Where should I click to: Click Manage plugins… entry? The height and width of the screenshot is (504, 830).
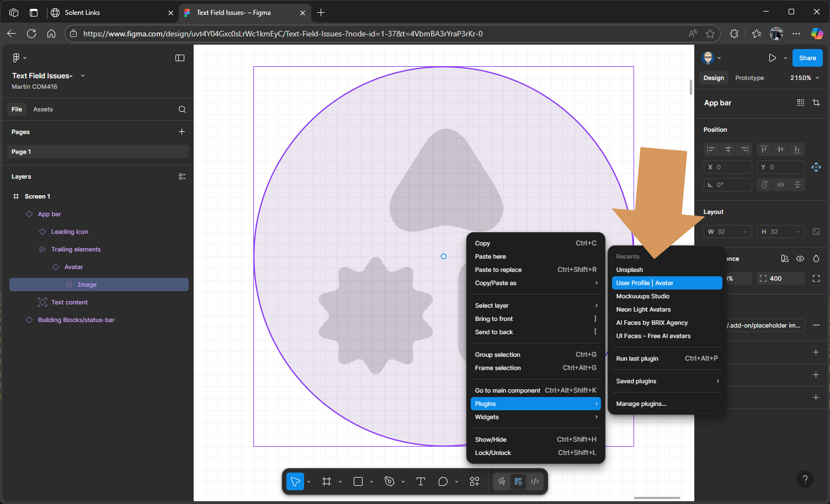[641, 404]
